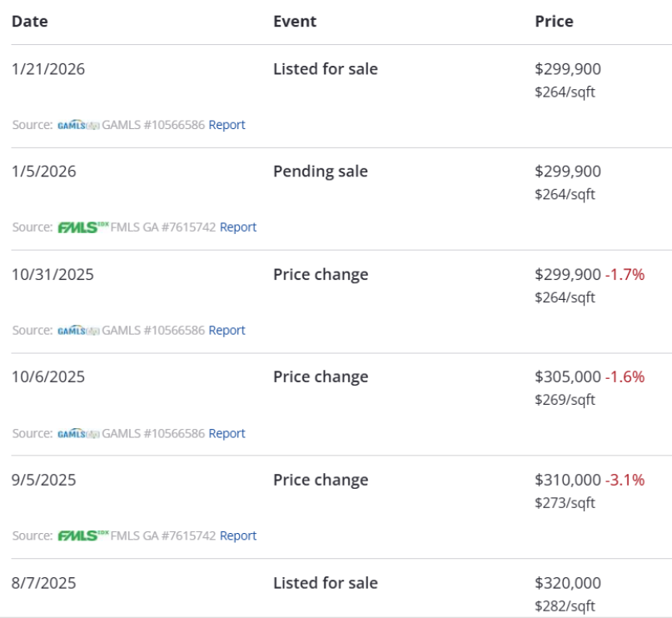Click the Pending sale event text
This screenshot has width=672, height=618.
pos(321,172)
